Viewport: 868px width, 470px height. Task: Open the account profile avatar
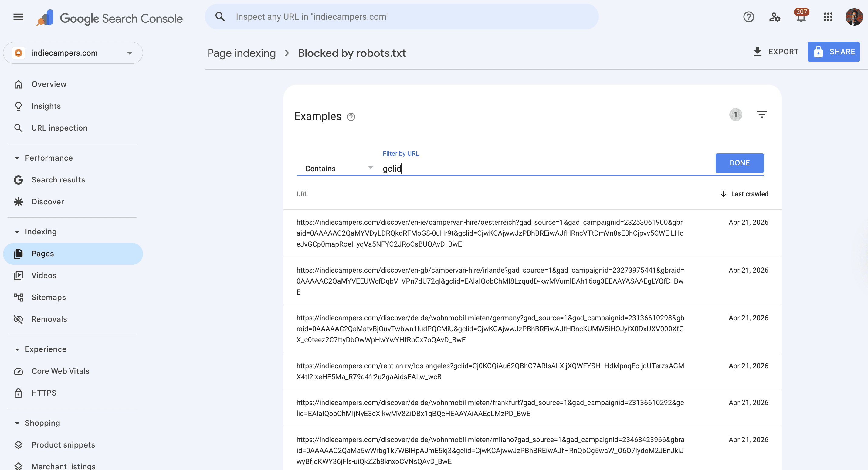coord(854,17)
